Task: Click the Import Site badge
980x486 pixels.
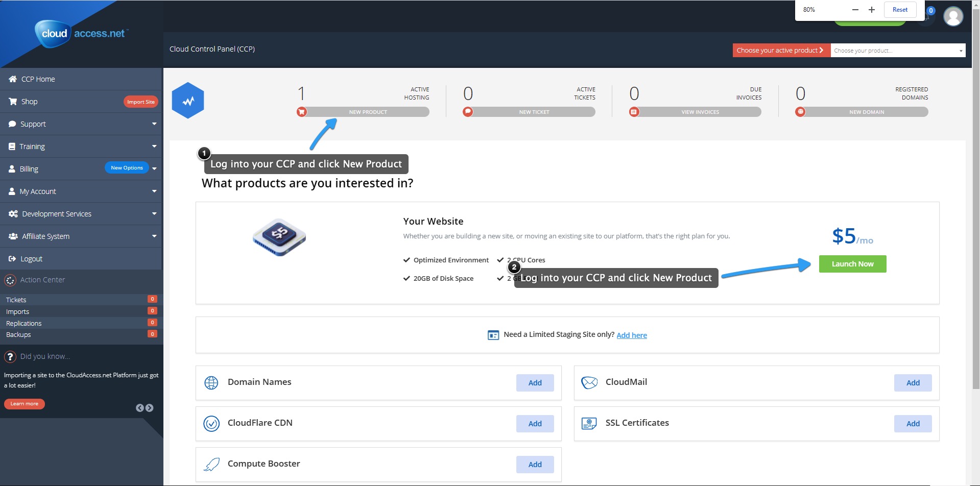Action: [x=140, y=102]
